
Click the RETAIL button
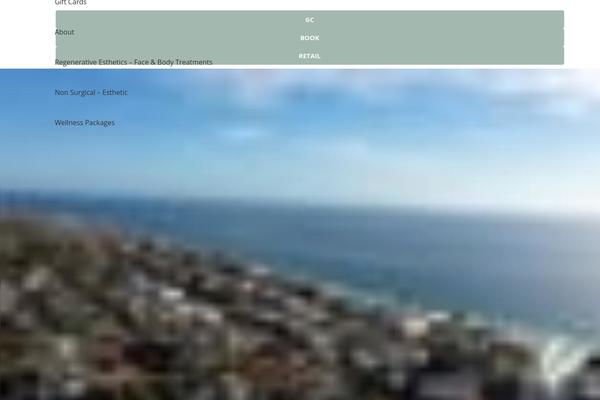pyautogui.click(x=310, y=56)
